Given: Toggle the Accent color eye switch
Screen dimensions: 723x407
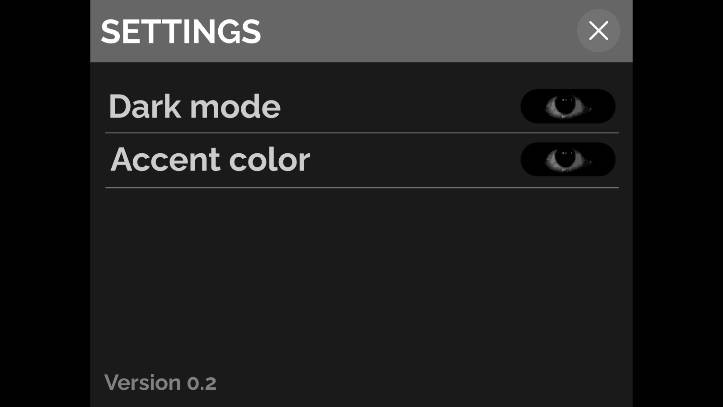Looking at the screenshot, I should [567, 159].
